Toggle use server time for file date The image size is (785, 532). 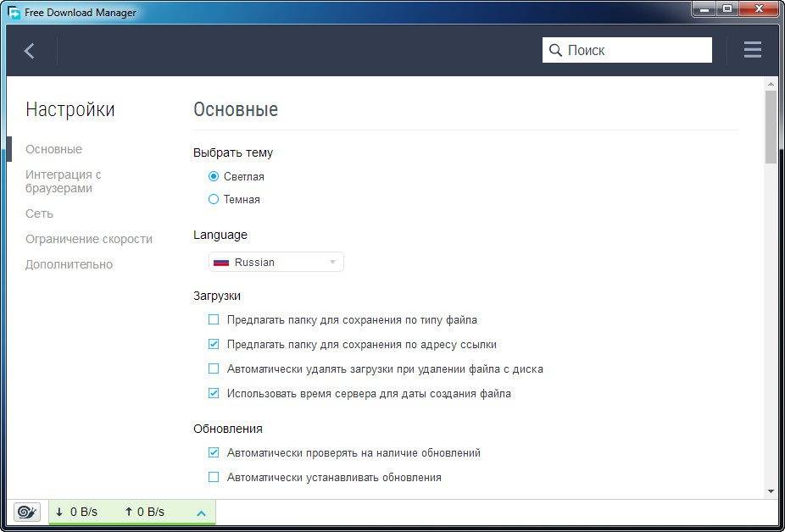pyautogui.click(x=214, y=393)
